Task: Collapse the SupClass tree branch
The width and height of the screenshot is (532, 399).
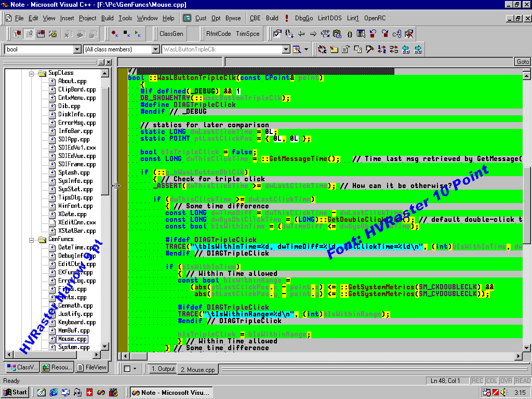Action: coord(32,73)
